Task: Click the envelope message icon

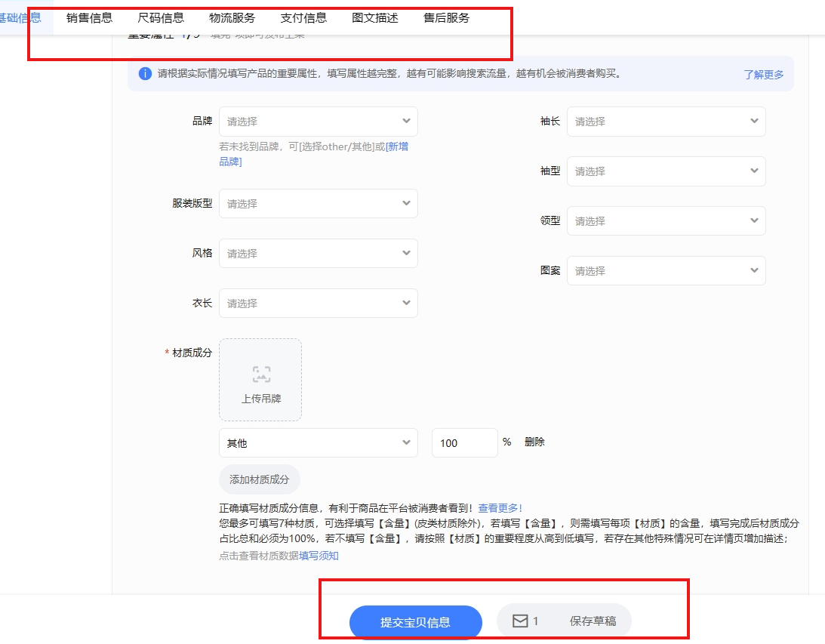Action: 520,621
